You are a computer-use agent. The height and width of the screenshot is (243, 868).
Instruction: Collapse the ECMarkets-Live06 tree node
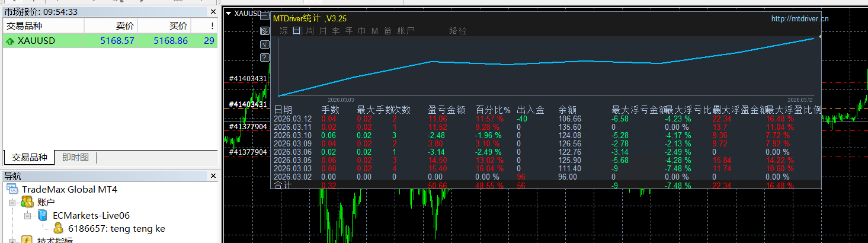tap(27, 216)
